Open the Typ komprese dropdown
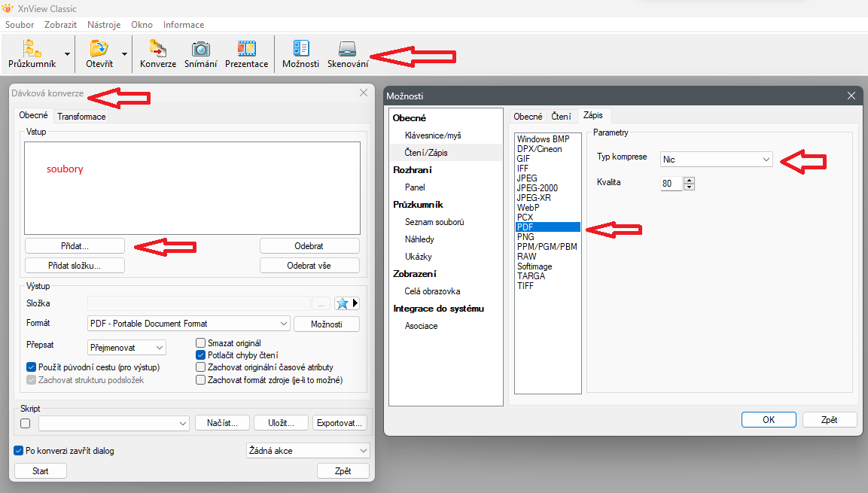The width and height of the screenshot is (868, 493). [x=717, y=160]
